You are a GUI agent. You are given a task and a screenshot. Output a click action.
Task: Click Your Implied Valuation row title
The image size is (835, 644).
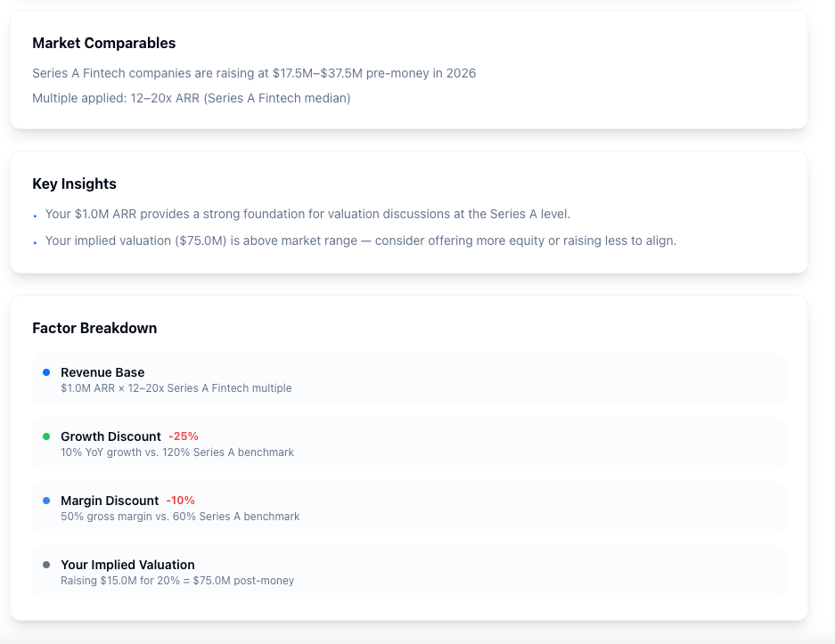click(127, 565)
